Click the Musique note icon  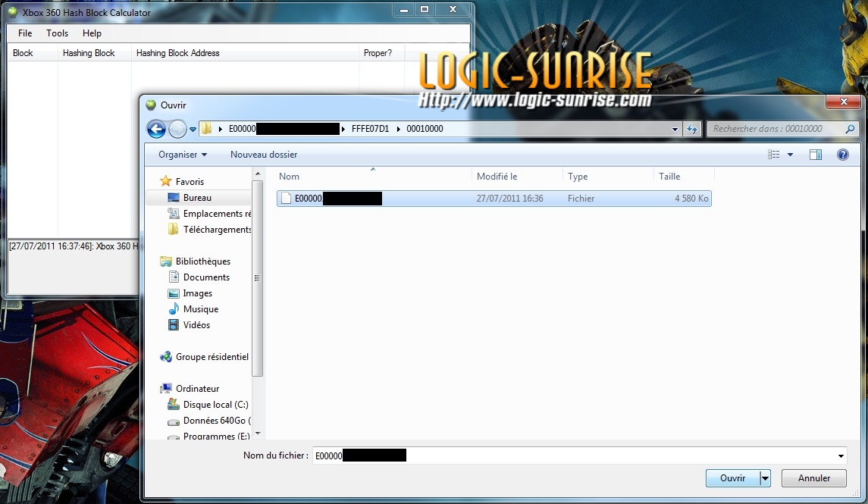(174, 308)
